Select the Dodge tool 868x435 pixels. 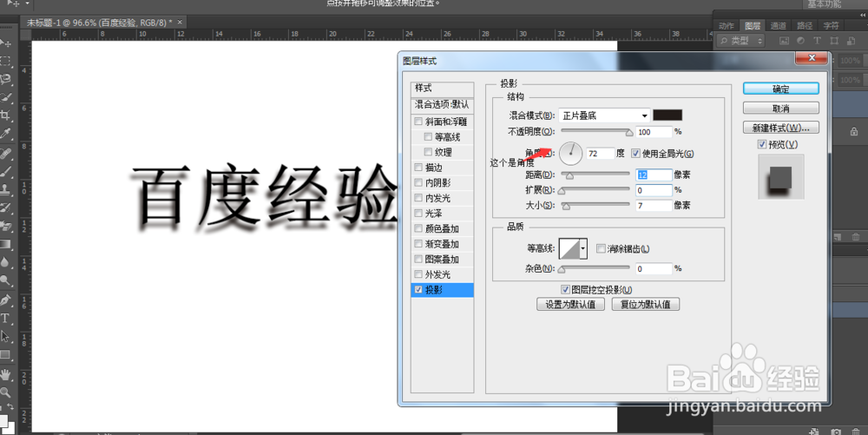(5, 280)
